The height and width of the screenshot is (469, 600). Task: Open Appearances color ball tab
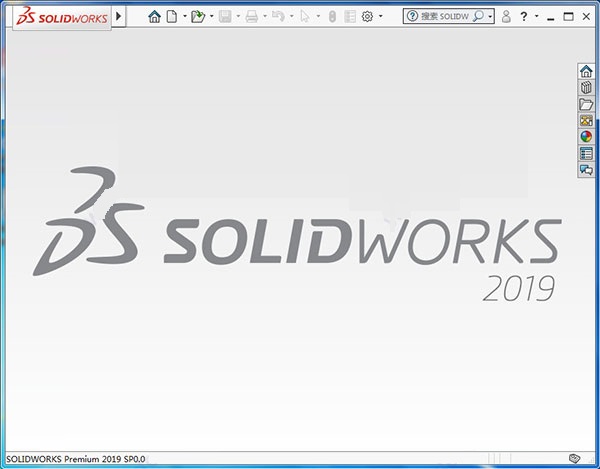coord(586,137)
